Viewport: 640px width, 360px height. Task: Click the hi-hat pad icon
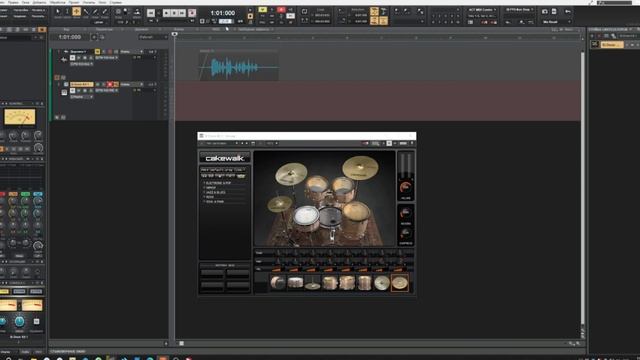pyautogui.click(x=313, y=283)
